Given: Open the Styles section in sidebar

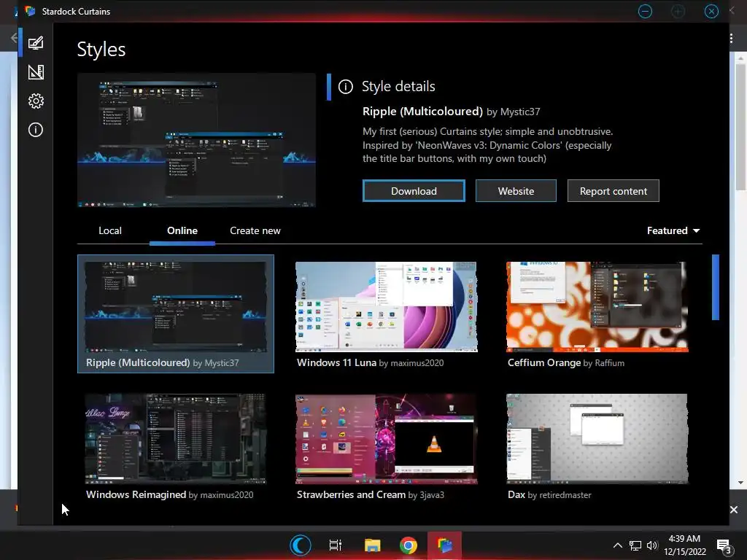Looking at the screenshot, I should 36,43.
